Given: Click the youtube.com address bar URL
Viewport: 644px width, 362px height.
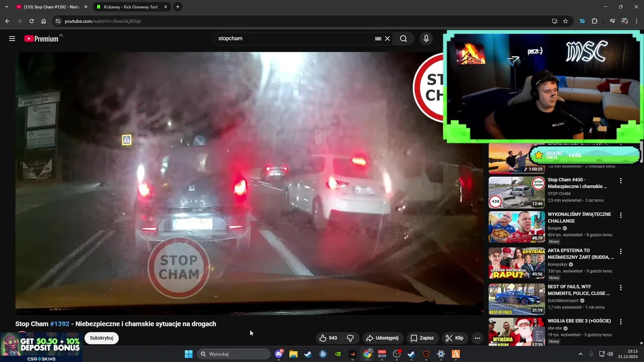Looking at the screenshot, I should tap(103, 21).
